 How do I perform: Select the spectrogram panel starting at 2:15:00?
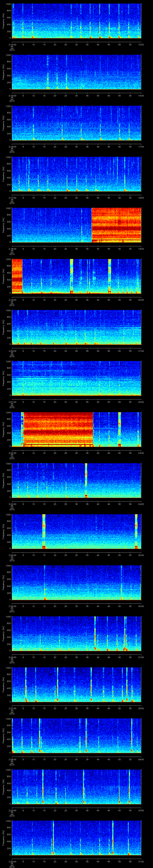[x=77, y=72]
